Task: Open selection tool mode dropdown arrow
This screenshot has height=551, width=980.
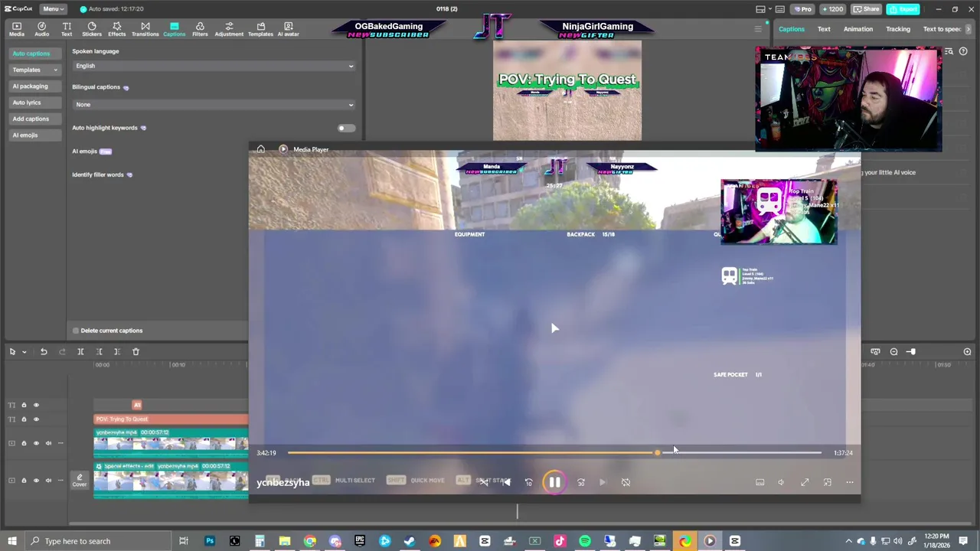Action: 24,352
